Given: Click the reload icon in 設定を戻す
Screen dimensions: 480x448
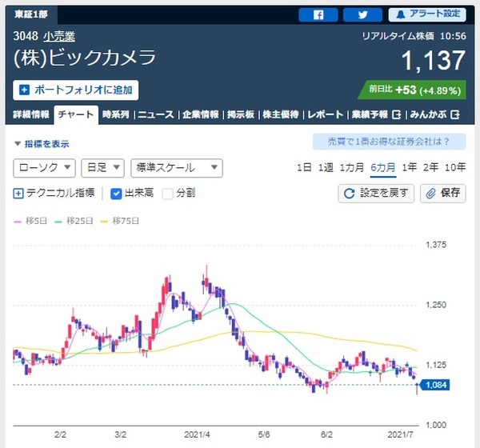Looking at the screenshot, I should (x=350, y=194).
